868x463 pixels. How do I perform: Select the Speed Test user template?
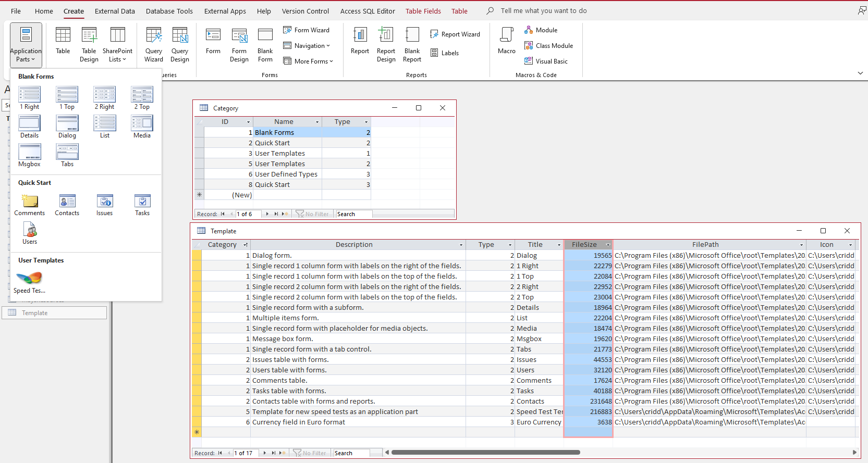[x=30, y=282]
